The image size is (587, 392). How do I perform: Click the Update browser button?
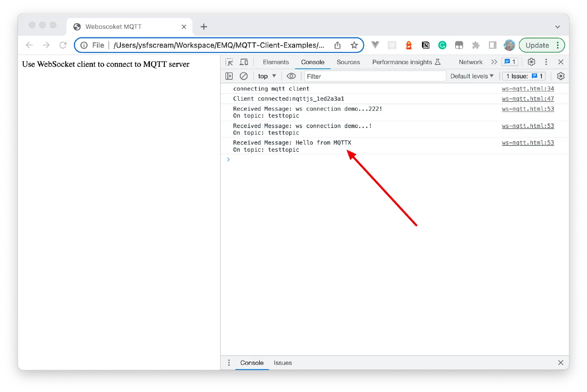click(538, 45)
